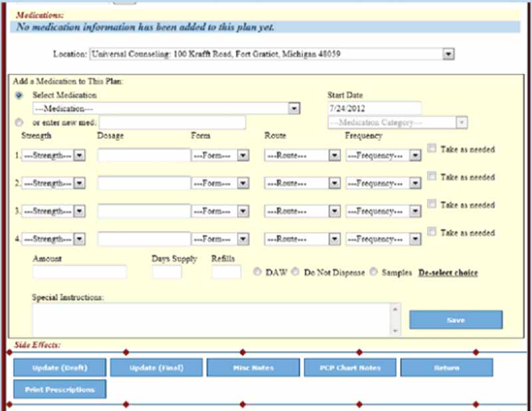The image size is (532, 411).
Task: Focus the Start Date field
Action: 374,108
